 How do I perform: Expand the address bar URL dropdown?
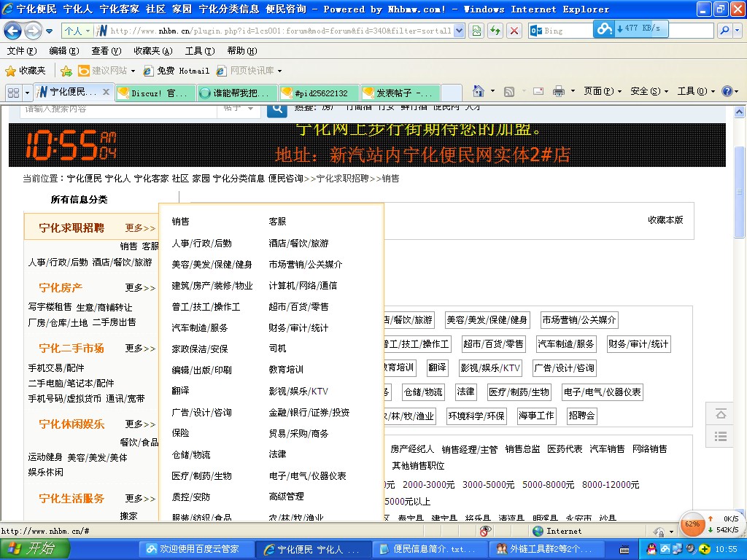coord(459,31)
